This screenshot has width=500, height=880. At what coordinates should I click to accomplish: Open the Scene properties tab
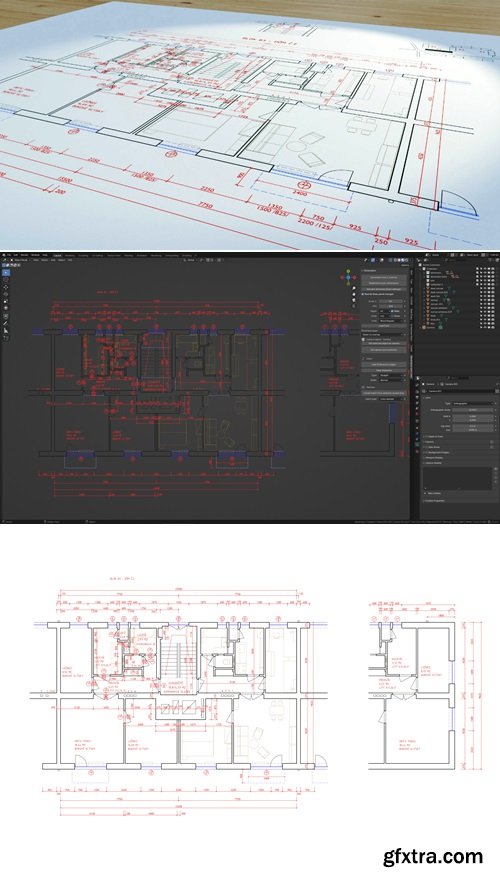point(418,409)
